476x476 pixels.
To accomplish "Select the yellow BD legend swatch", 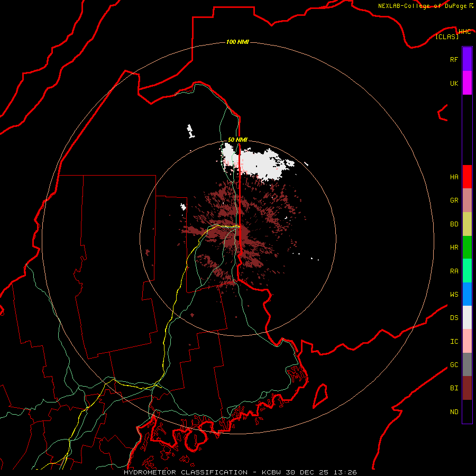I will 467,224.
